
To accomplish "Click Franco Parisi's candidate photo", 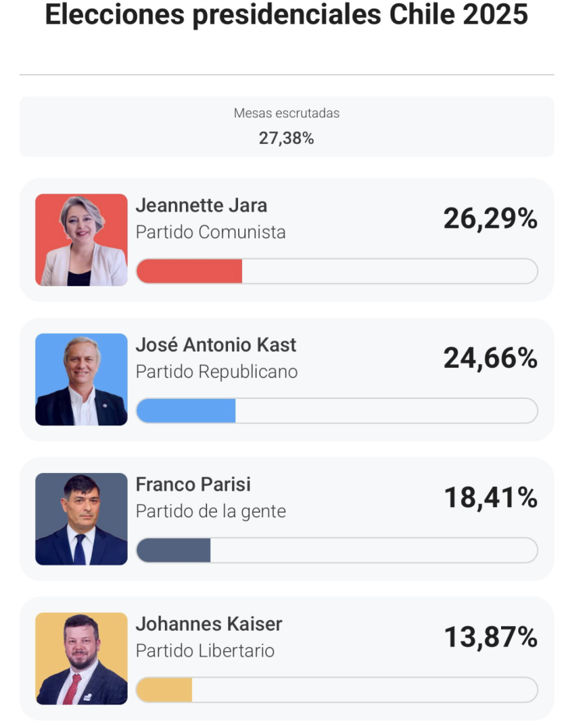I will click(81, 519).
